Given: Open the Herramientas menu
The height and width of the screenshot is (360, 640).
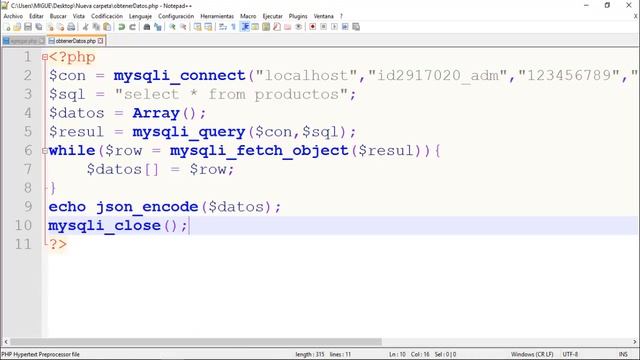Looking at the screenshot, I should pyautogui.click(x=217, y=16).
